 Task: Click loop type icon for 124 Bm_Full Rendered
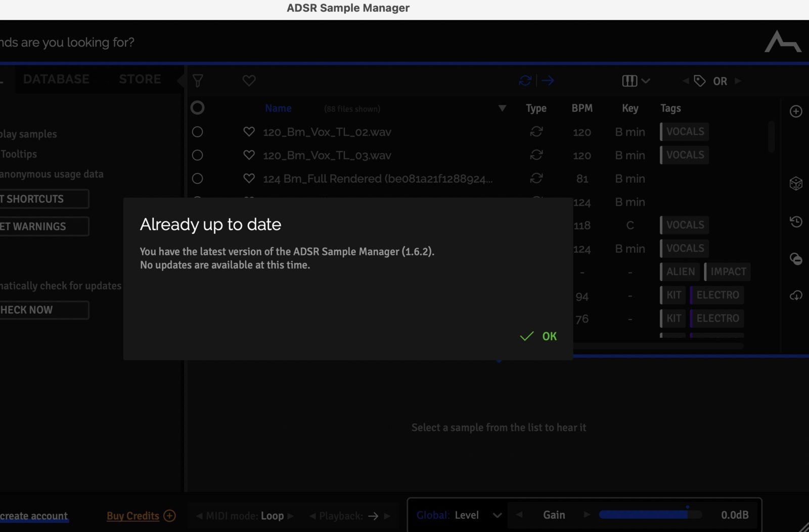[x=536, y=179]
